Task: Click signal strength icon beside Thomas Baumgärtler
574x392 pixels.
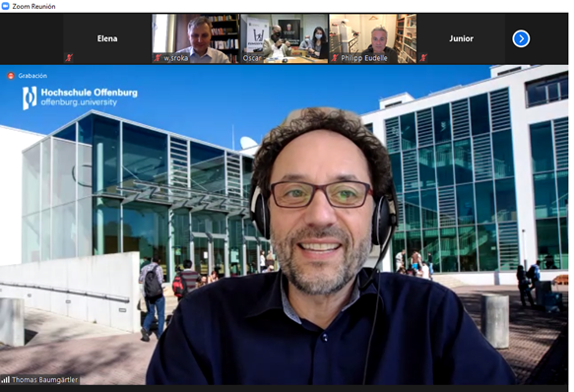Action: coord(5,380)
